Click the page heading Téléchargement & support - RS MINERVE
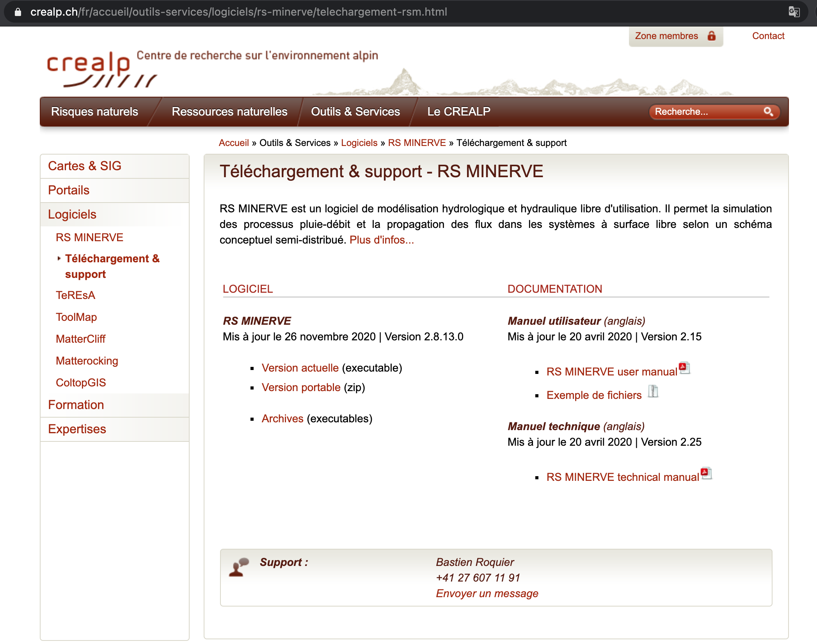 (x=381, y=171)
